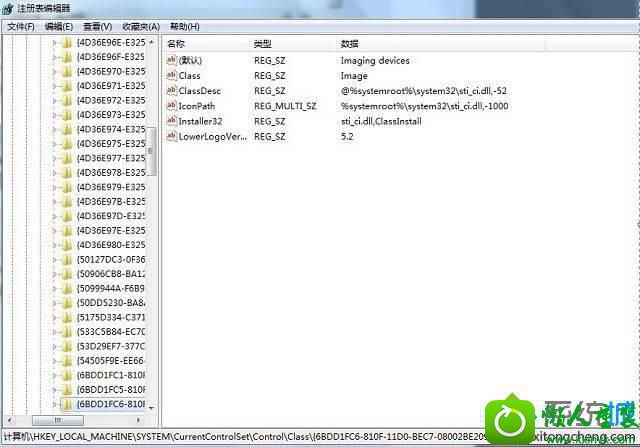Click the folder icon for {4D36E972-E325
The image size is (640, 447).
pos(67,100)
